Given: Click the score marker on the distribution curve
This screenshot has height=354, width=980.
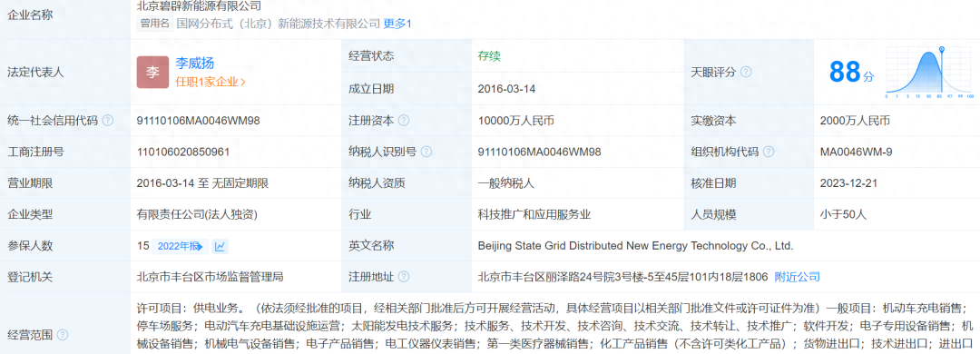Looking at the screenshot, I should [x=942, y=48].
